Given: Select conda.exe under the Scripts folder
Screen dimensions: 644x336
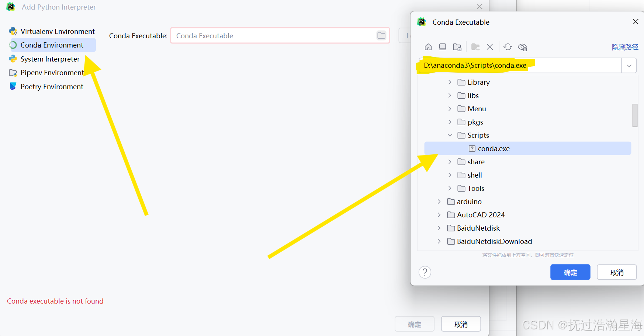Looking at the screenshot, I should pyautogui.click(x=494, y=148).
